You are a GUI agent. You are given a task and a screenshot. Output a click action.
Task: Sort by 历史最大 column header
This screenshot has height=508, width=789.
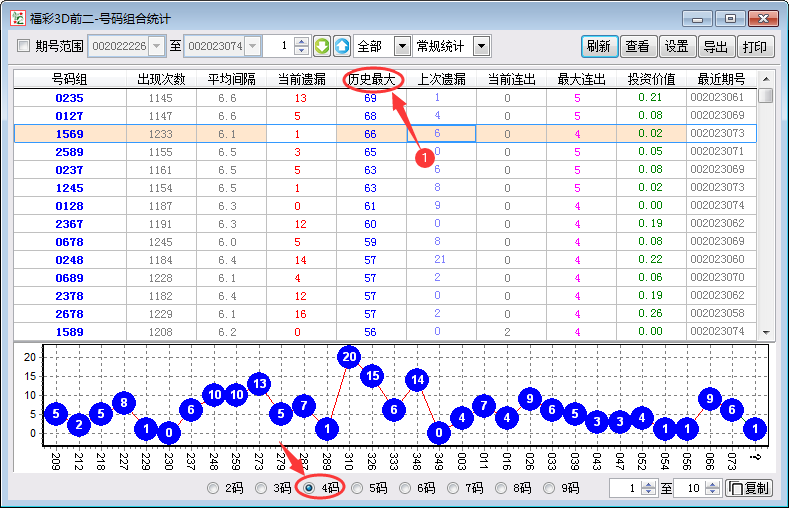(371, 79)
